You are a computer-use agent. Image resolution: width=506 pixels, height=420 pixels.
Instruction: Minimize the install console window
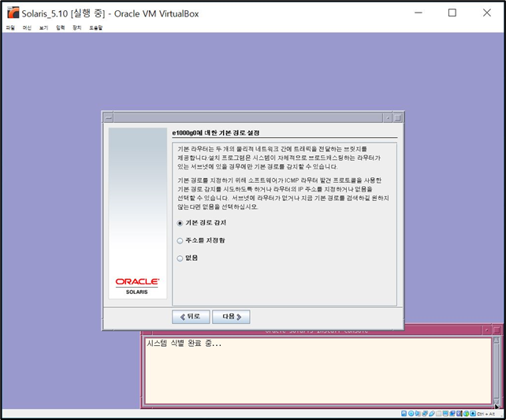pyautogui.click(x=486, y=331)
